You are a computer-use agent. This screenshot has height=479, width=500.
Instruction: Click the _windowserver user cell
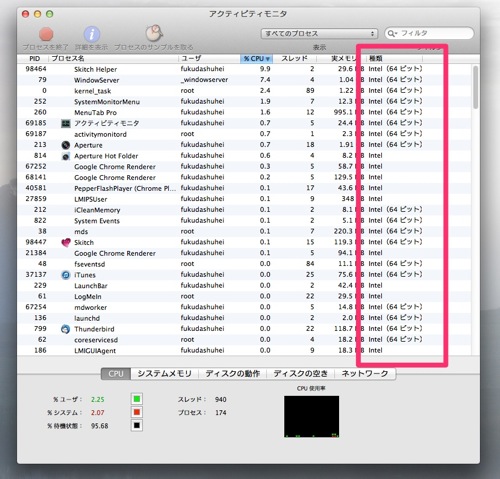point(204,80)
